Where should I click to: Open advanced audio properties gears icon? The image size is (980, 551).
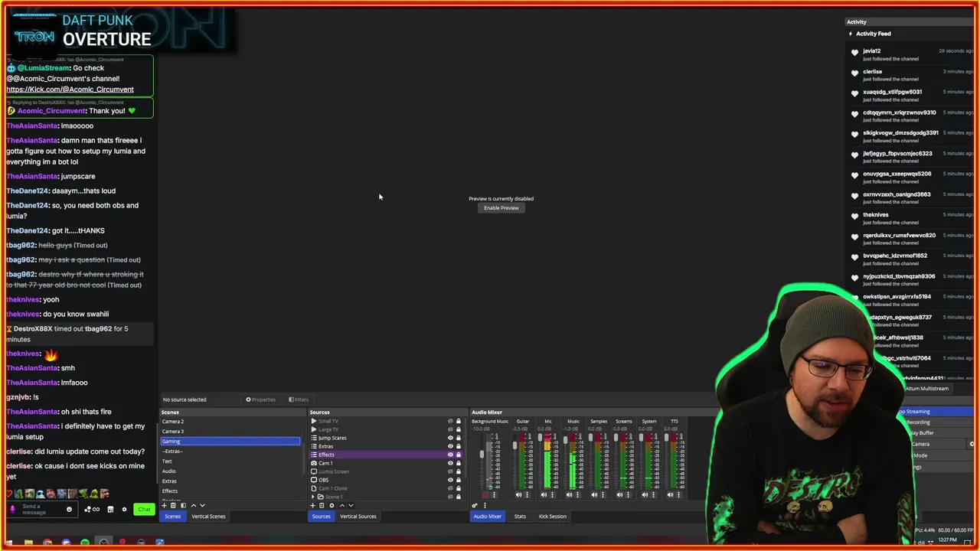475,505
